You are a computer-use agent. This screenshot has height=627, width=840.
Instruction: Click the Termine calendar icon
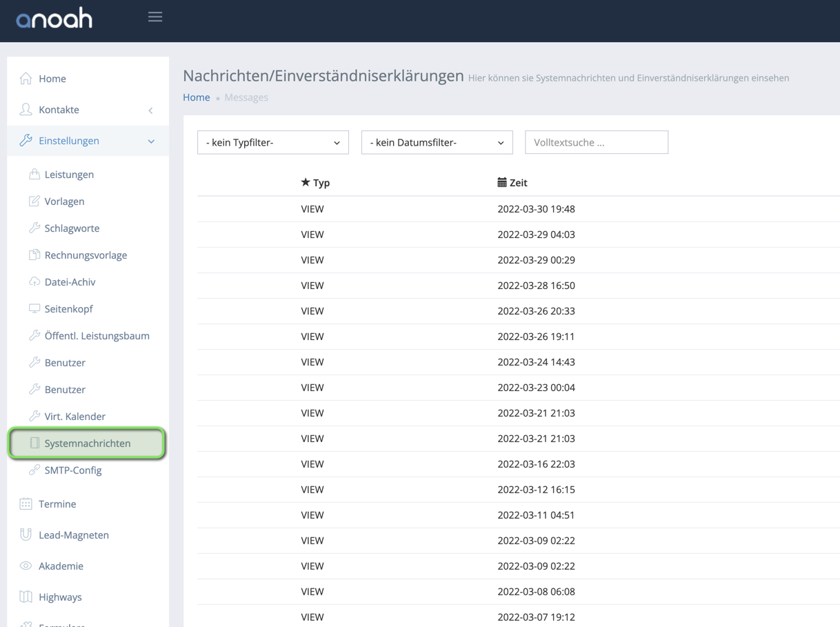point(26,504)
